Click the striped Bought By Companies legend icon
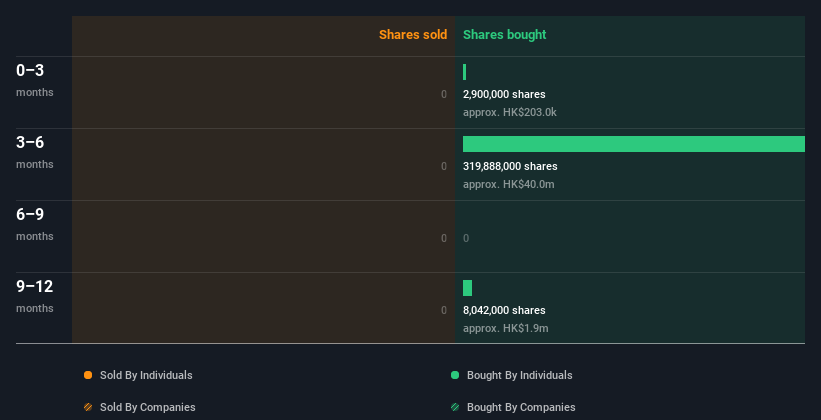The height and width of the screenshot is (420, 821). [455, 407]
